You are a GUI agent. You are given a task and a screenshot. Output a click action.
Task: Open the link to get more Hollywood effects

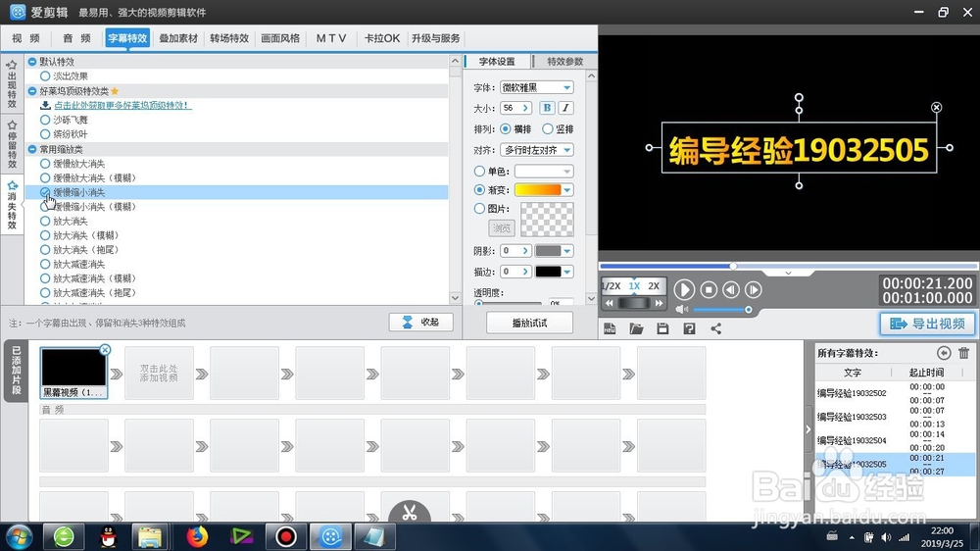pos(122,105)
